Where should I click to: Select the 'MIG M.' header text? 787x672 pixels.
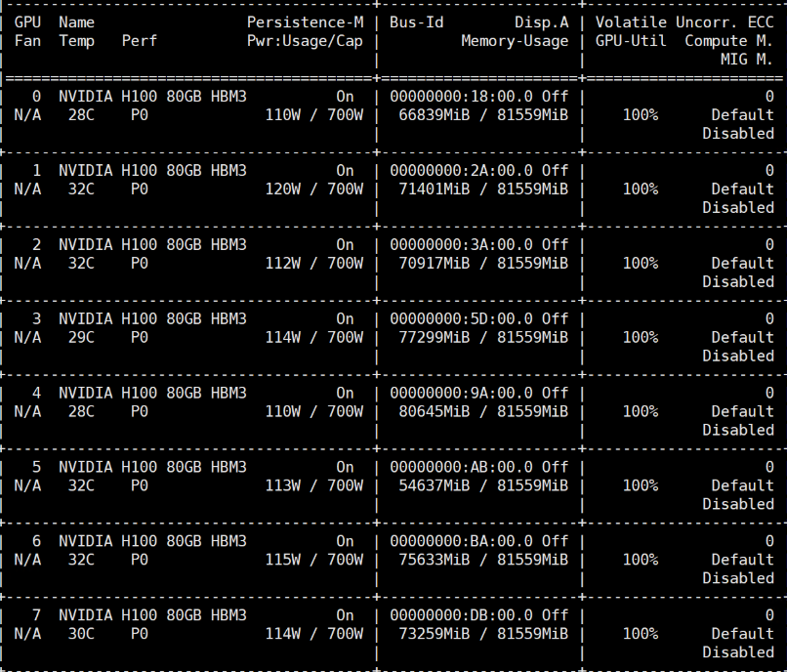(746, 60)
